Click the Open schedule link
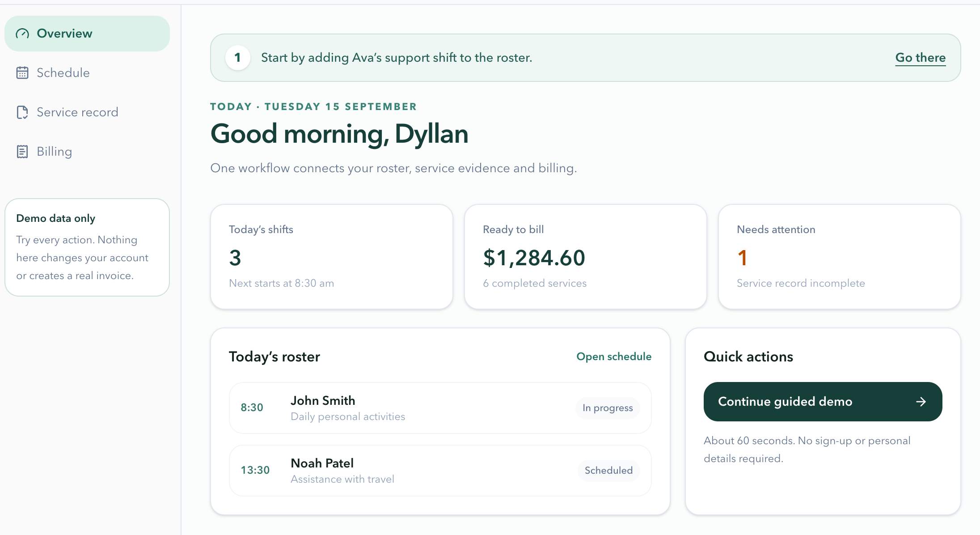 pos(614,357)
